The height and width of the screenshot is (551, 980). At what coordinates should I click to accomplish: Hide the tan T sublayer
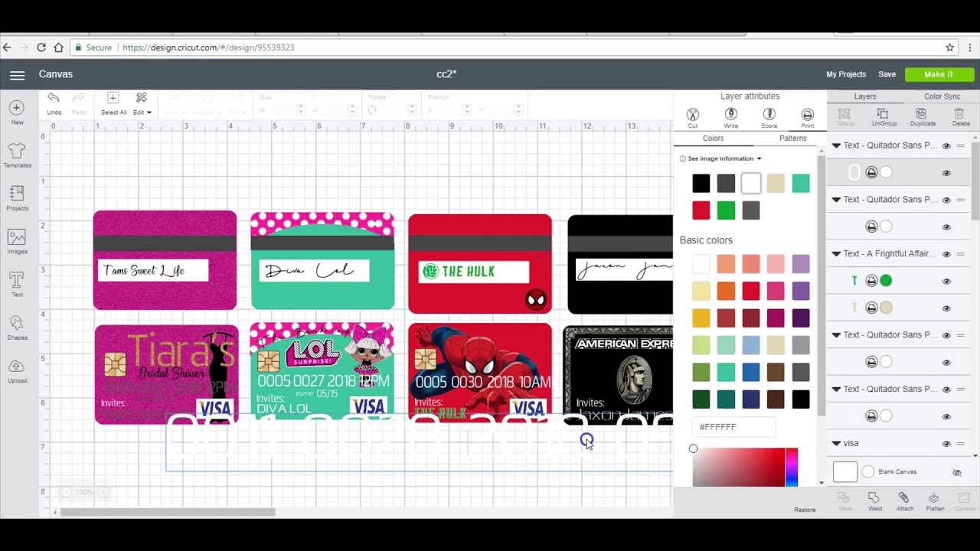[946, 308]
